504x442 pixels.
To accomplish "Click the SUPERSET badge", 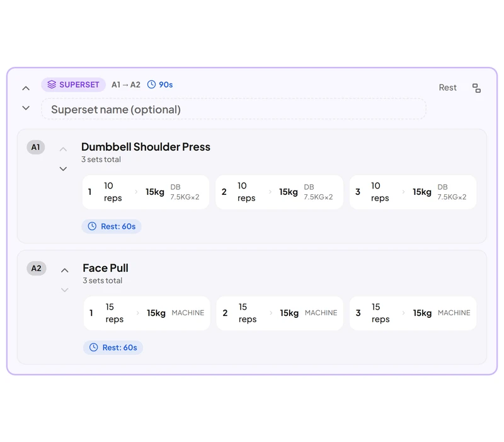I will [x=73, y=84].
